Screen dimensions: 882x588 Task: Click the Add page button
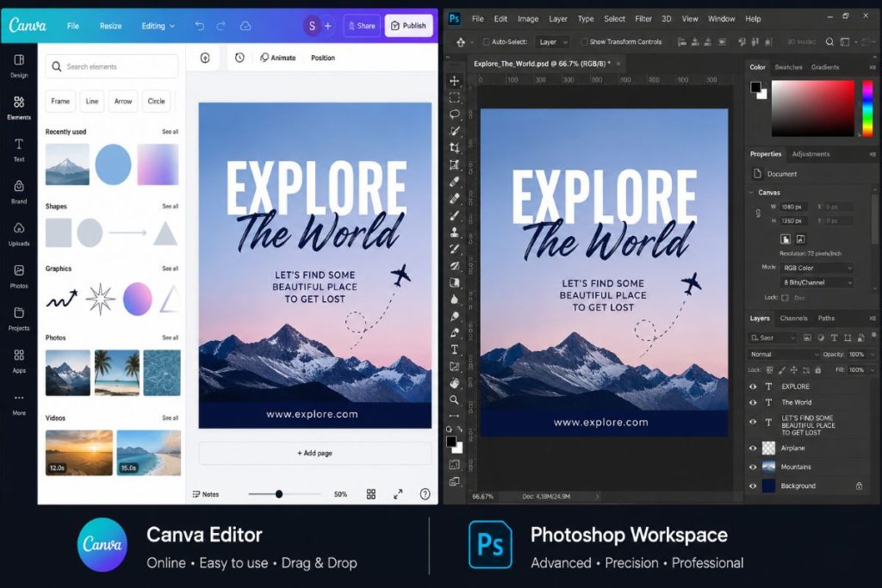[x=315, y=453]
